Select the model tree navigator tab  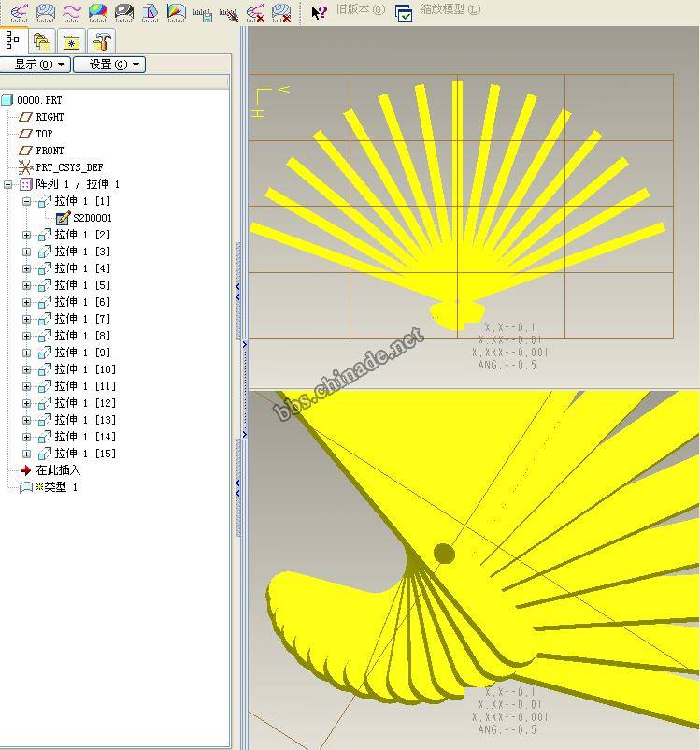[x=13, y=40]
